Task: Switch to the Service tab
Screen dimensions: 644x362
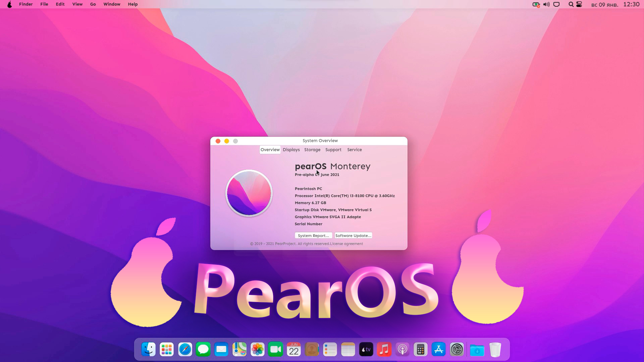Action: point(355,150)
